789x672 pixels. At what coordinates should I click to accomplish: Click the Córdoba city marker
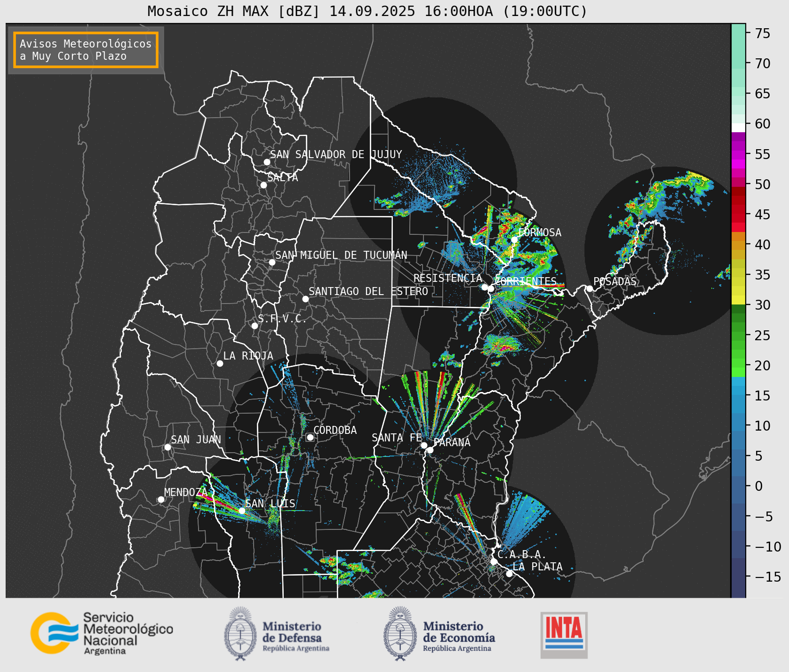tap(310, 437)
